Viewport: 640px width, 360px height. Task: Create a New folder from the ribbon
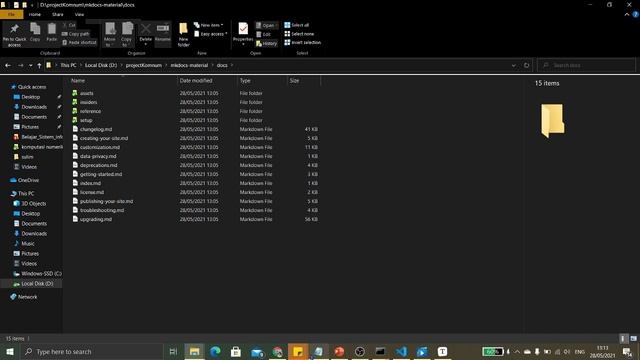(183, 34)
